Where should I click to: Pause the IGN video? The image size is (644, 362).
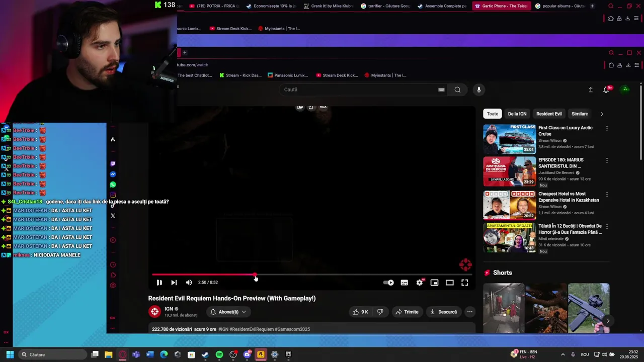coord(159,283)
